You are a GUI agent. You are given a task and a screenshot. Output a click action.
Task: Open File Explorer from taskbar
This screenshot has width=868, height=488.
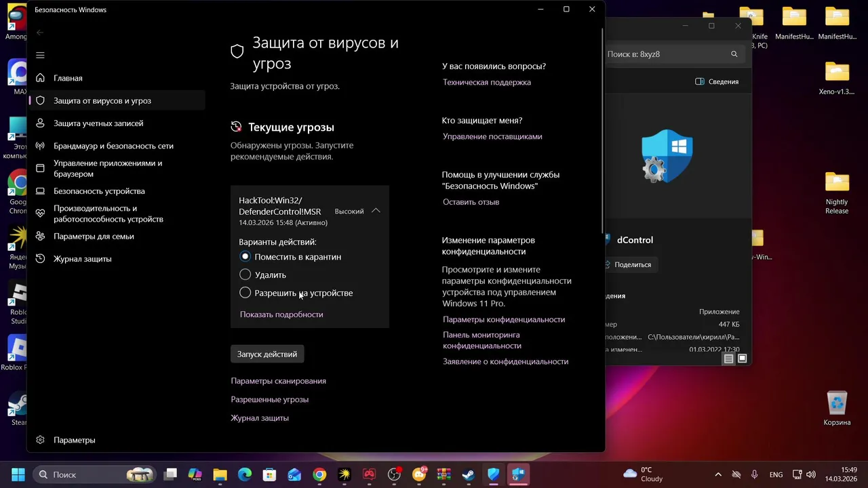(x=220, y=474)
